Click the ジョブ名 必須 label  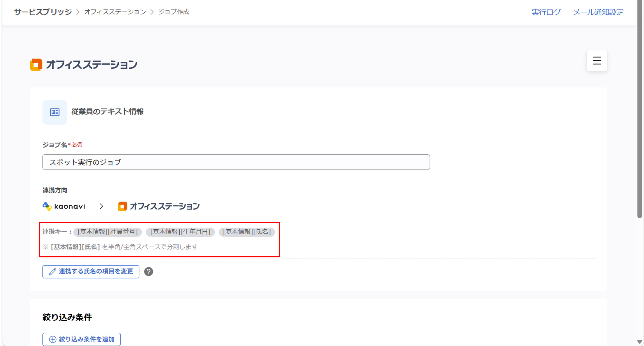62,145
